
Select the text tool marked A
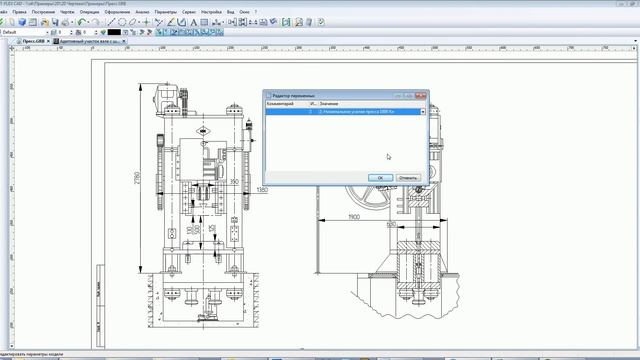coord(193,22)
